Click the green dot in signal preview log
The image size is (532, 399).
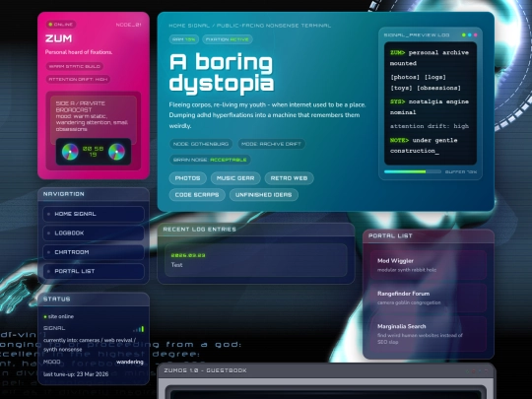pyautogui.click(x=463, y=34)
